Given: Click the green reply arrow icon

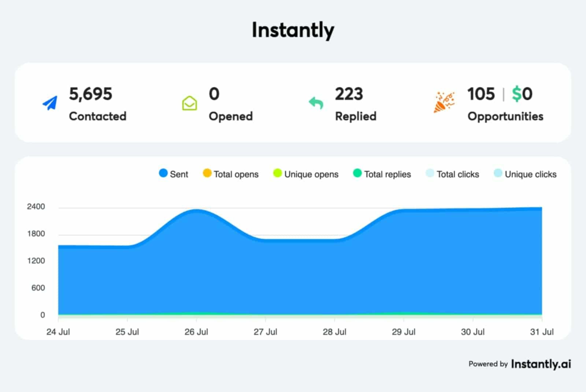Looking at the screenshot, I should [316, 103].
